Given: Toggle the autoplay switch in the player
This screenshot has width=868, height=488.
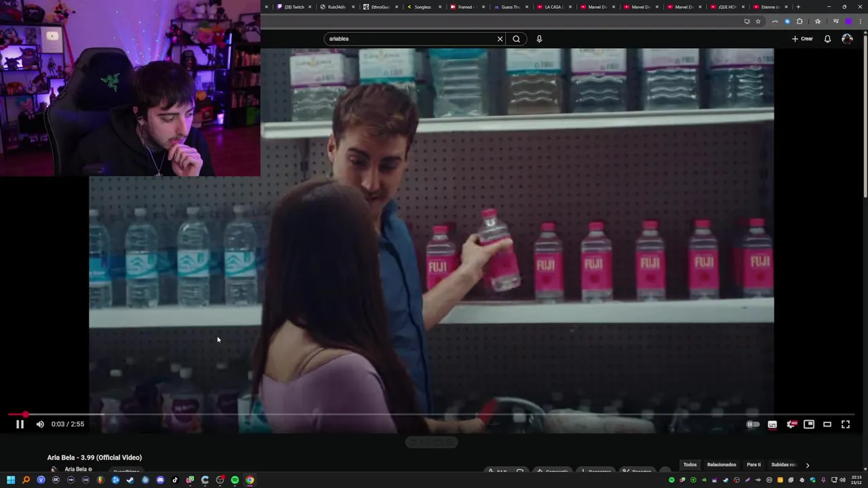Looking at the screenshot, I should coord(753,424).
